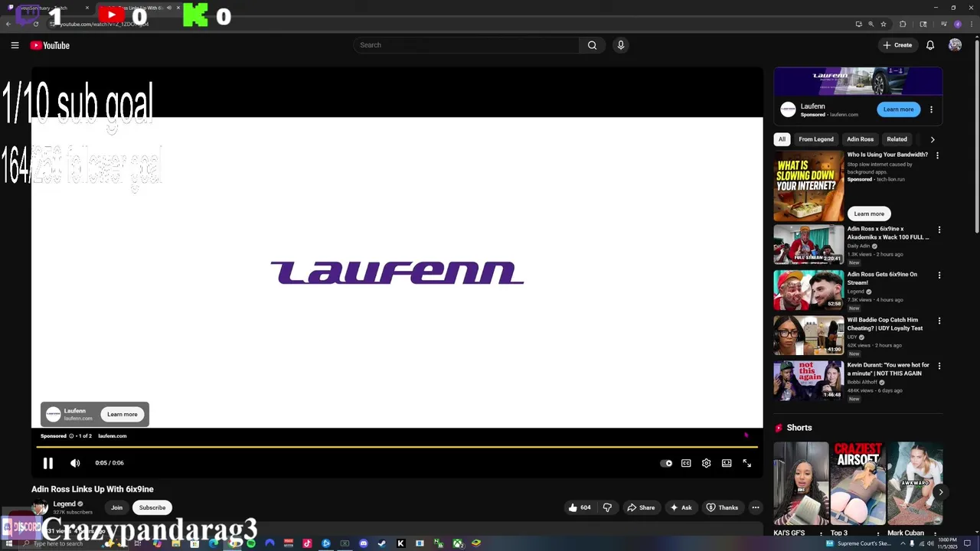Open menu for 'Will Baddie Cop Catch Him Cheating?'
The image size is (980, 551).
(939, 321)
